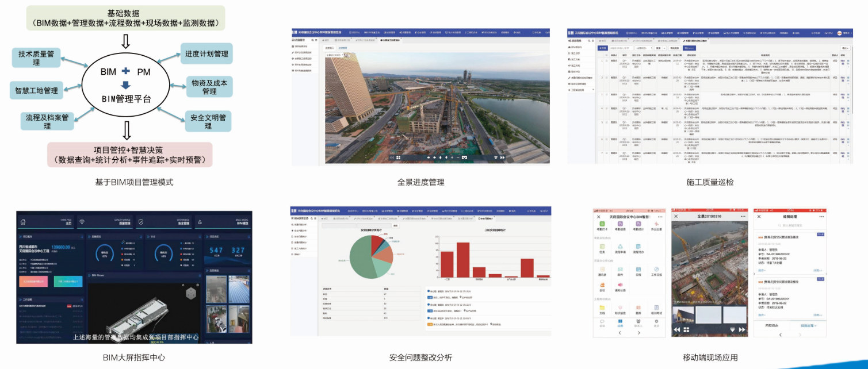Open 主页 home tab in BIM dashboard

coord(46,222)
